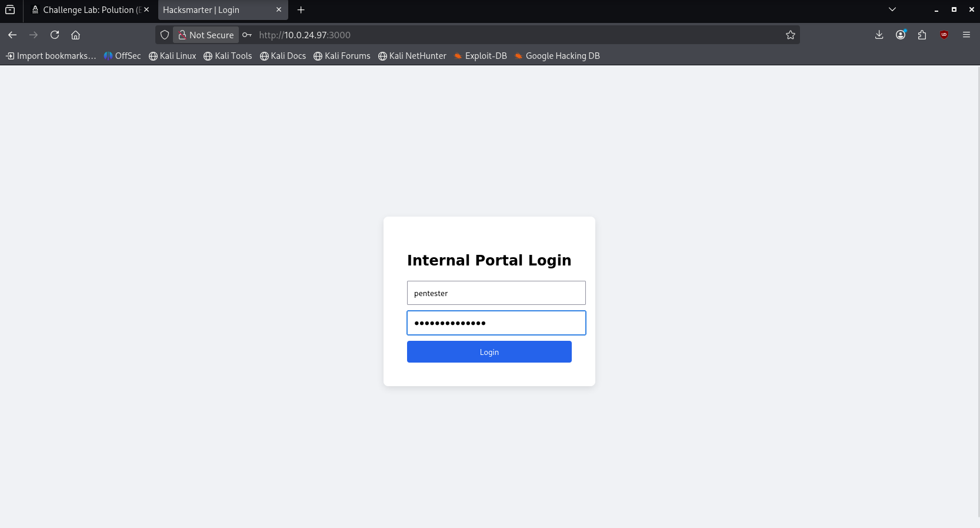This screenshot has width=980, height=528.
Task: Open the browser home page
Action: (76, 35)
